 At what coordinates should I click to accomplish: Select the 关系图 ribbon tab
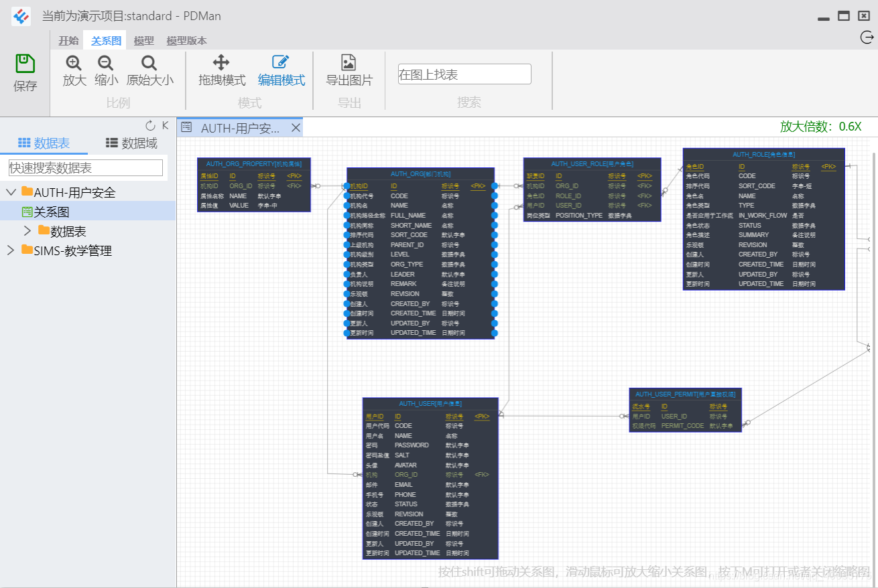[106, 41]
